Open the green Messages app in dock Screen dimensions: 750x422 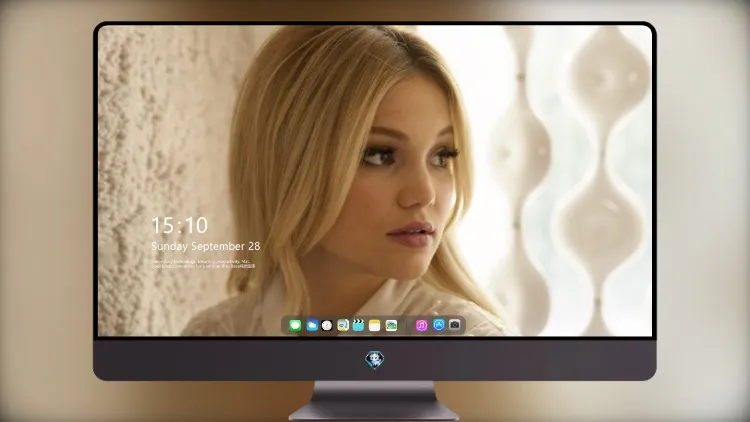click(x=295, y=325)
